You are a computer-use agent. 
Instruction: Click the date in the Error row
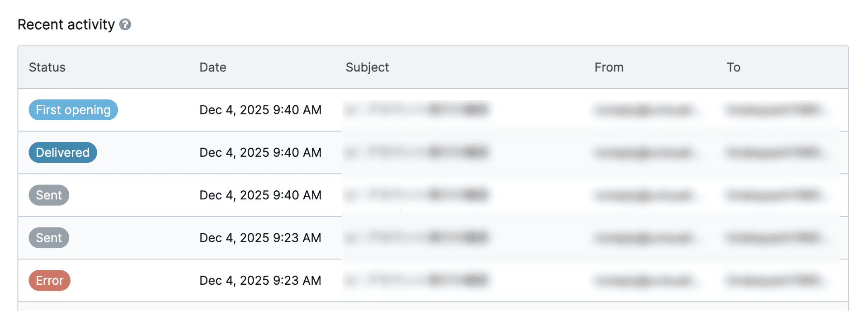[260, 281]
